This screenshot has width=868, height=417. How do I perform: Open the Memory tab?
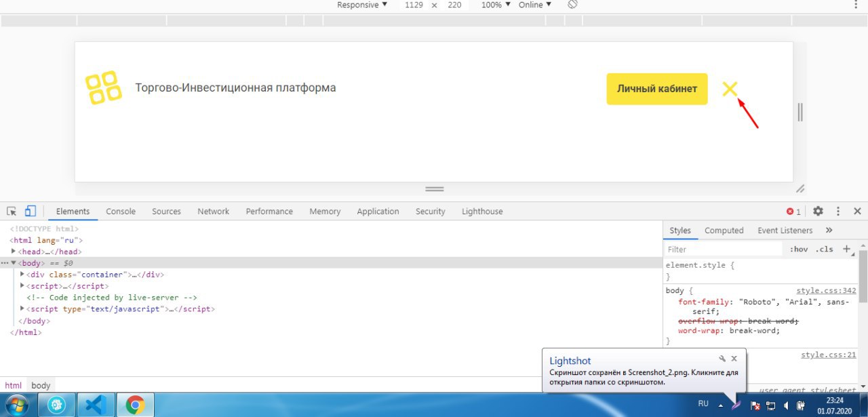325,212
